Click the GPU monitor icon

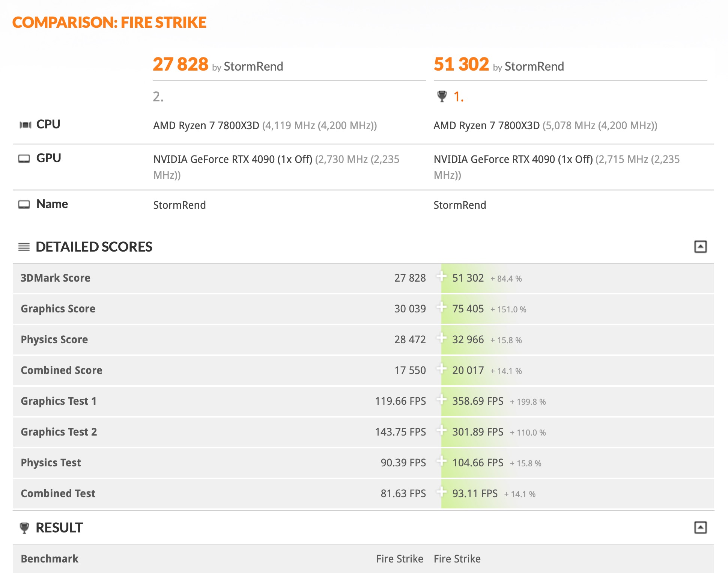coord(24,159)
